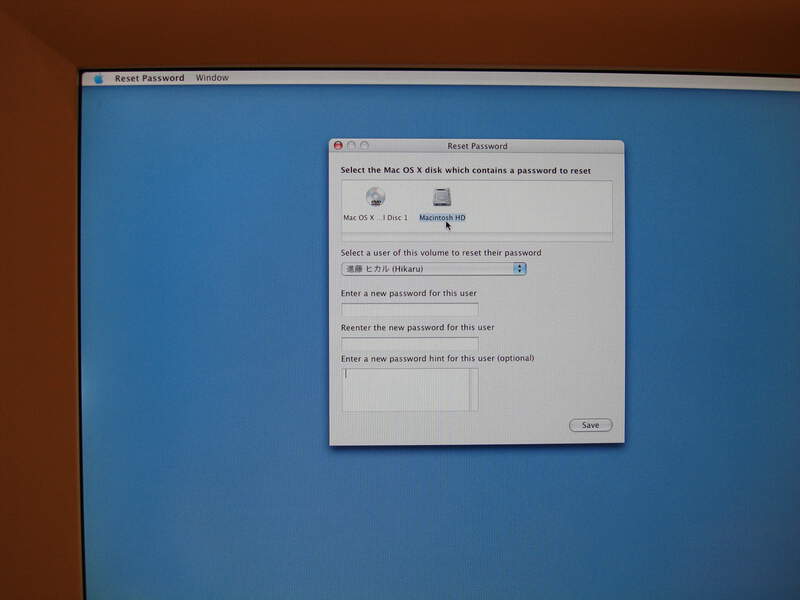Select the Mac OS X Install Disc 1 DVD icon
800x600 pixels.
[x=375, y=197]
